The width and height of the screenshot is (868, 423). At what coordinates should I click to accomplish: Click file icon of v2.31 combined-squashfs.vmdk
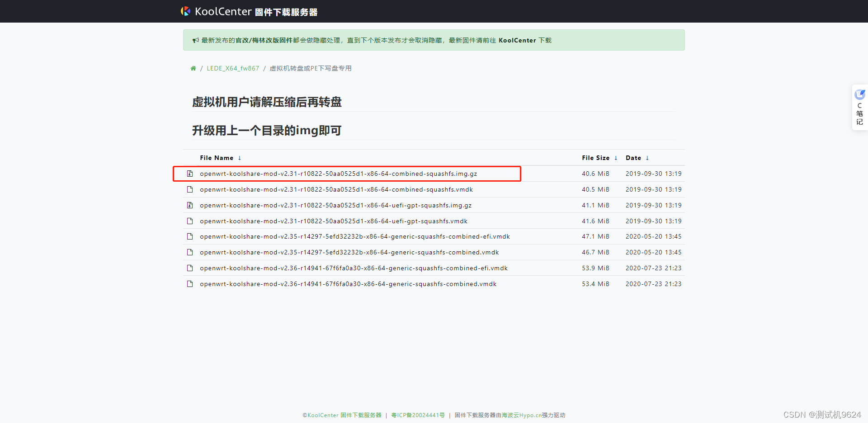click(x=190, y=189)
